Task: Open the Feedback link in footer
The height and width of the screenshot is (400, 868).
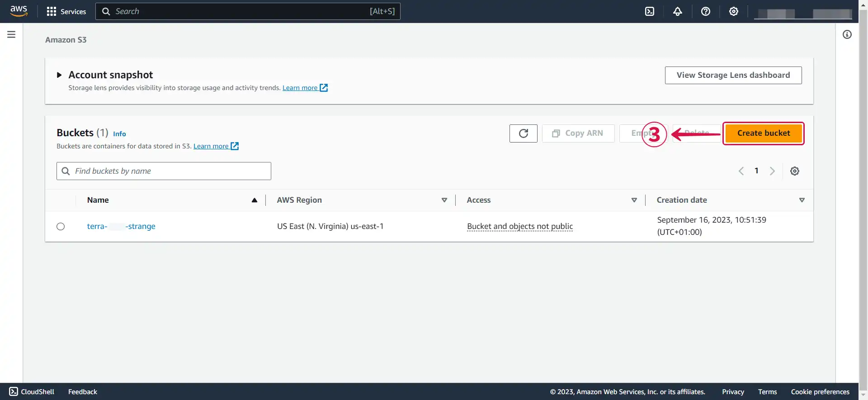Action: [x=83, y=392]
